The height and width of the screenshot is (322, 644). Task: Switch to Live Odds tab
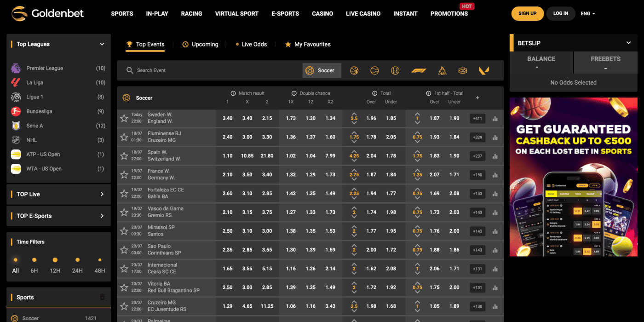pos(251,44)
